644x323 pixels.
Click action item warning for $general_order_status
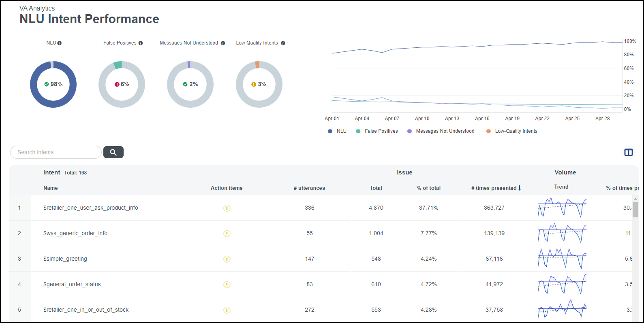click(227, 285)
